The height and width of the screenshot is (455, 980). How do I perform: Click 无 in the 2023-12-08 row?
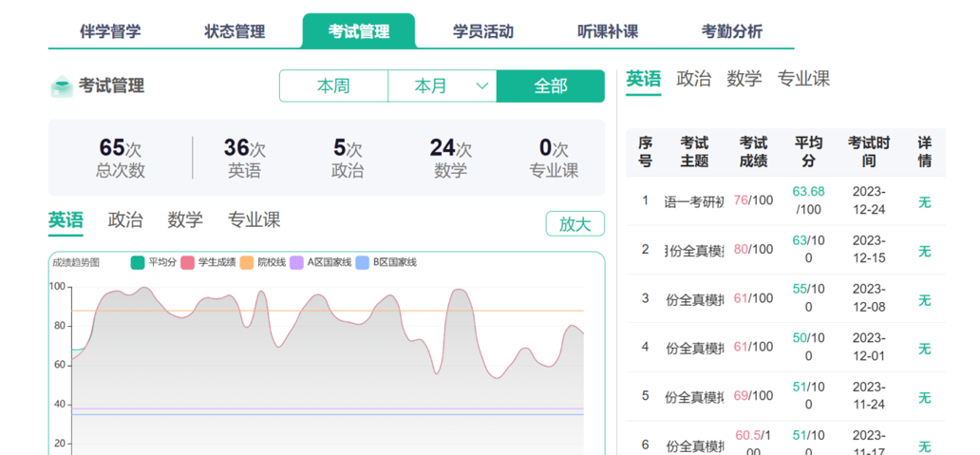click(x=924, y=300)
